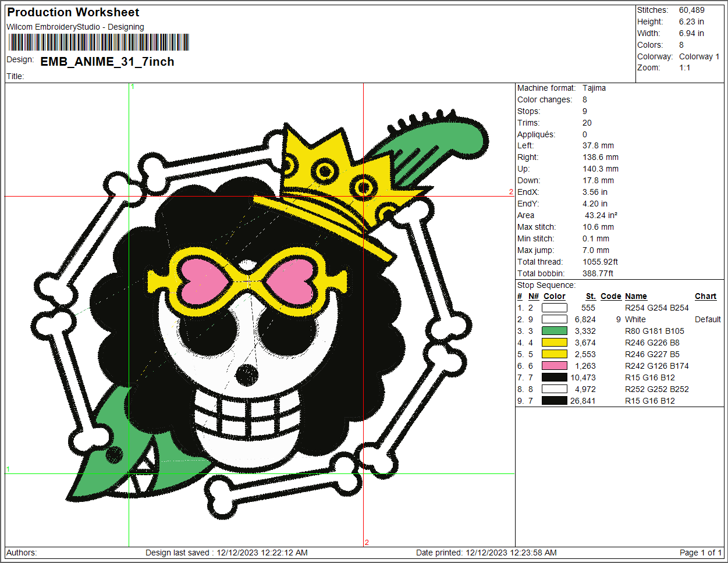Screen dimensions: 728x563
Task: Click the 'Code' column header
Action: pyautogui.click(x=610, y=296)
